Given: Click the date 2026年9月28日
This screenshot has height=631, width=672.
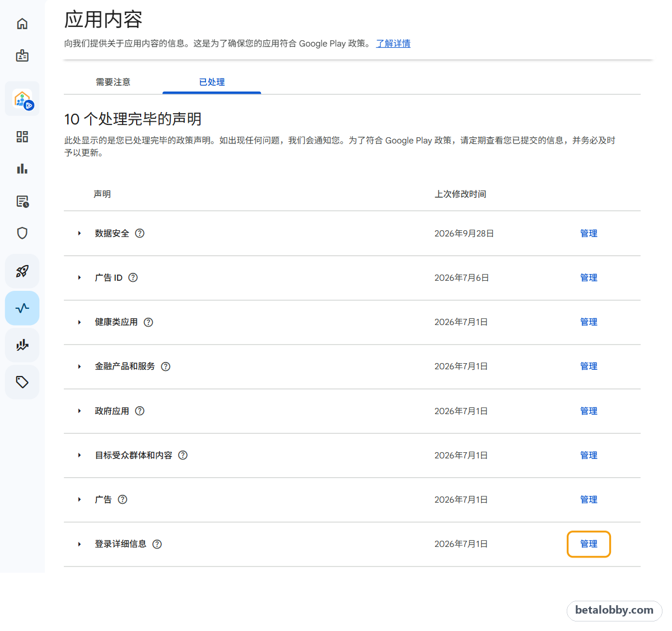Looking at the screenshot, I should 464,233.
